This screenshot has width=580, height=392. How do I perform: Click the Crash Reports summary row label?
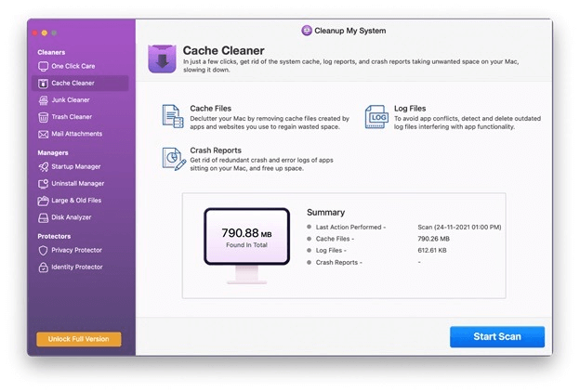(x=339, y=263)
